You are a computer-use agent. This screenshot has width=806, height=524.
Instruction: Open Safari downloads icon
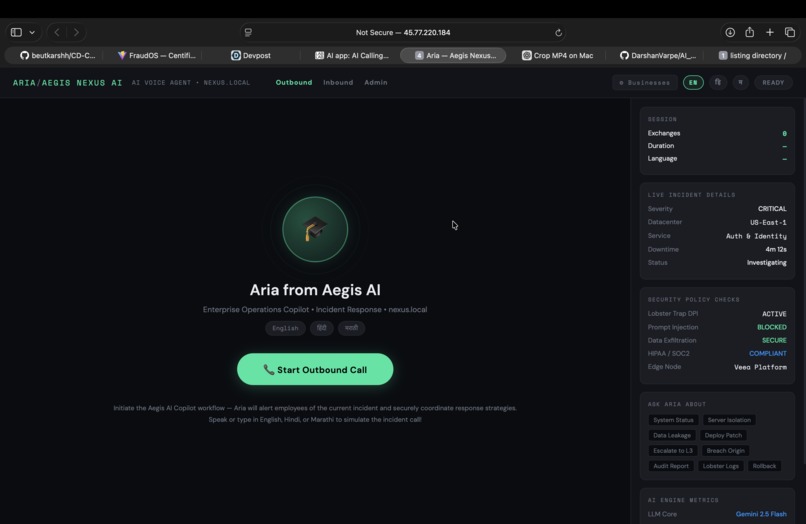(x=730, y=32)
